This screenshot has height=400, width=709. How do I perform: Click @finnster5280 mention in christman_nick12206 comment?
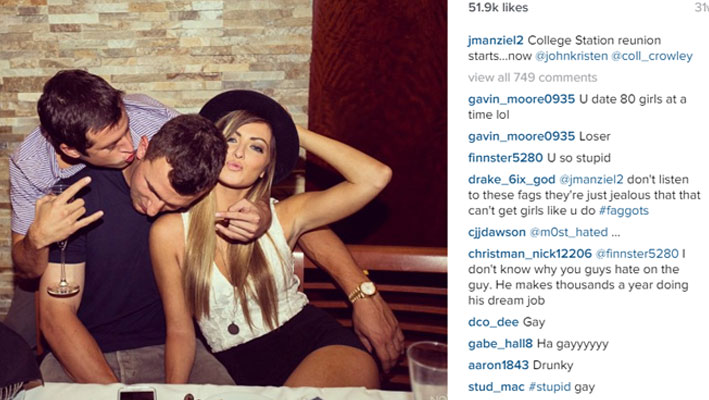[637, 254]
